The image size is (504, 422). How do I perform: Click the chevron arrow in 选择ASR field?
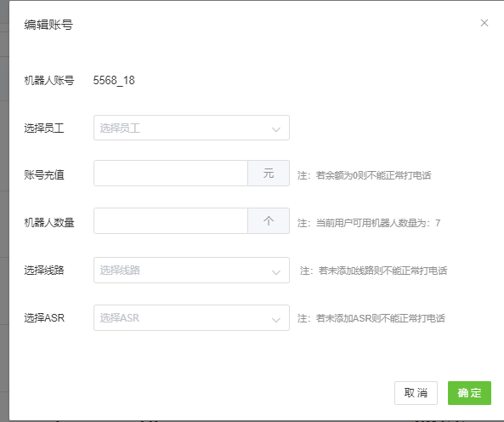tap(276, 320)
